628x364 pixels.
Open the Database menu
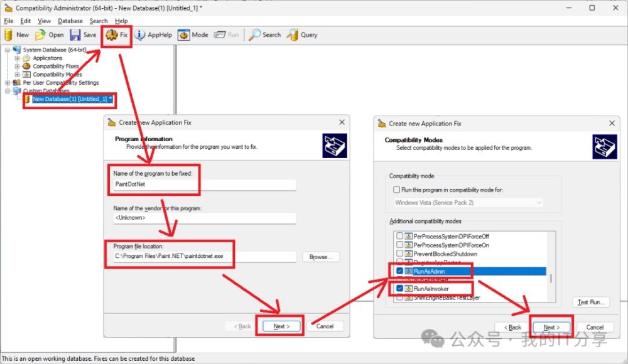coord(70,21)
